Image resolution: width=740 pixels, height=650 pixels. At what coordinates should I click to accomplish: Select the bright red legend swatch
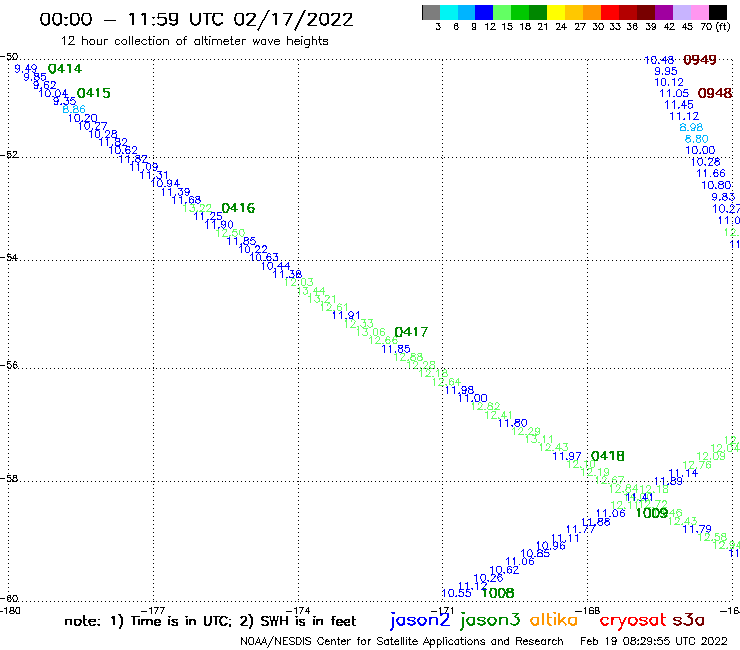click(610, 12)
